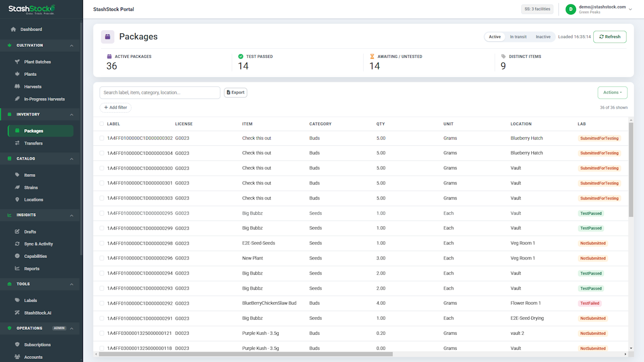Click the Reports chart icon
Image resolution: width=644 pixels, height=362 pixels.
point(18,268)
